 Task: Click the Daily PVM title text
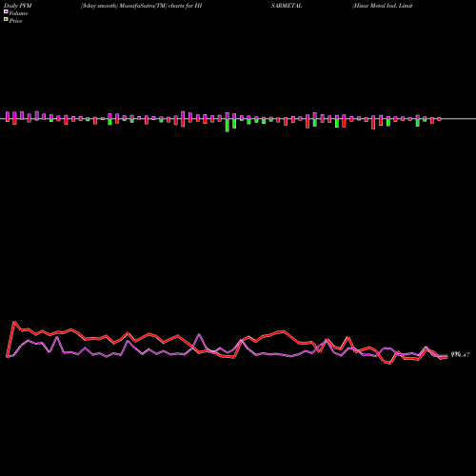[18, 6]
